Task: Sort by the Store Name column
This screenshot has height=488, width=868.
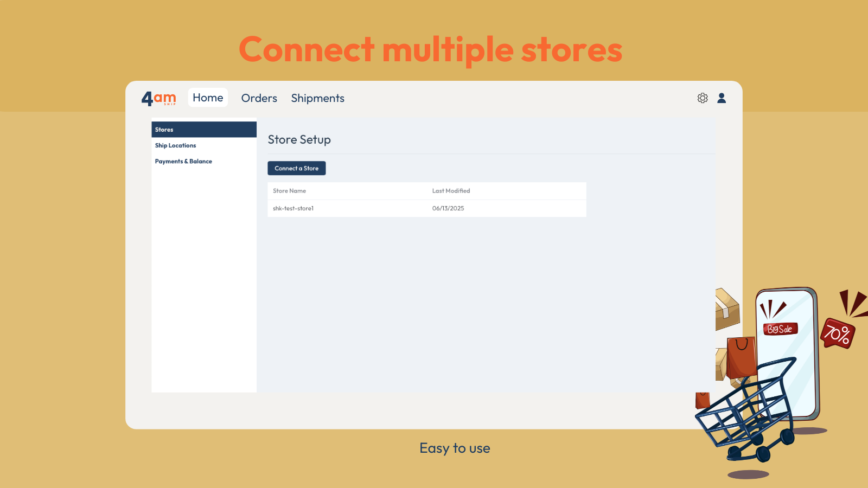Action: [x=289, y=190]
